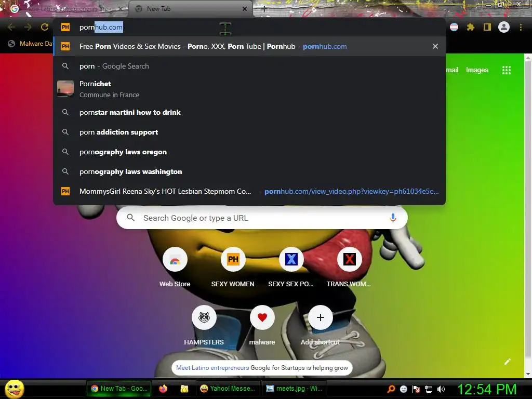Choose 'pornstar martini how to drink' suggestion

click(249, 112)
